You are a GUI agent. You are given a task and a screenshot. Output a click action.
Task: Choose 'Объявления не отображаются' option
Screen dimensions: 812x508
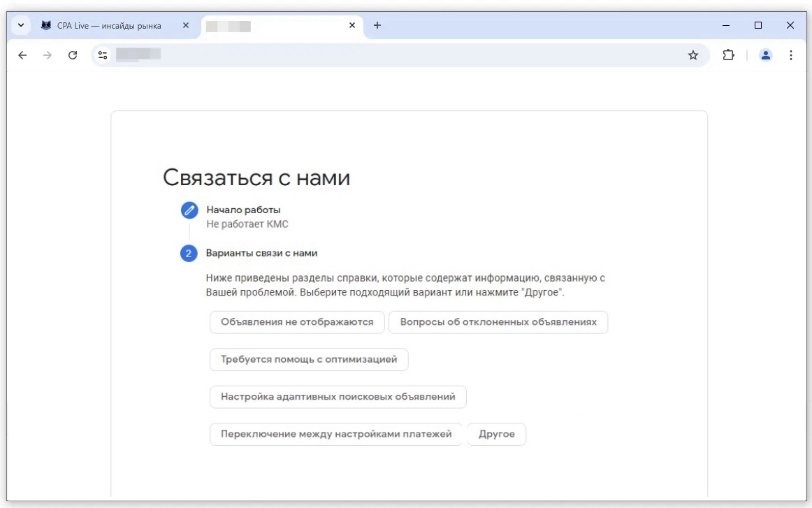click(x=297, y=322)
